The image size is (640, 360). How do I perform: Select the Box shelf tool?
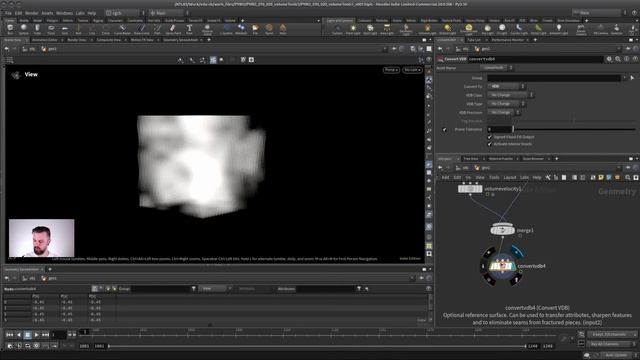tap(10, 29)
